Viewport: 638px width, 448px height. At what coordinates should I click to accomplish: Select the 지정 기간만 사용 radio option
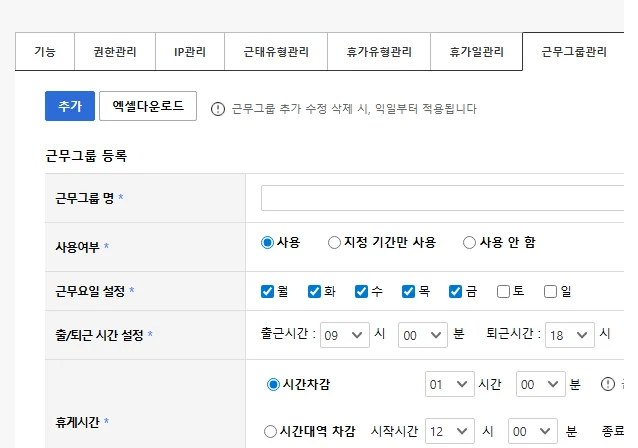334,242
